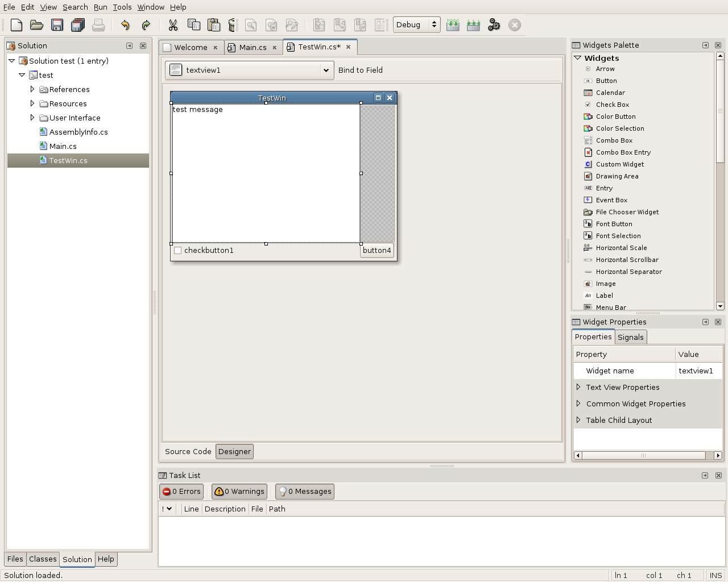The height and width of the screenshot is (582, 728).
Task: Pick the Horizontal Scrollbar widget
Action: click(627, 260)
